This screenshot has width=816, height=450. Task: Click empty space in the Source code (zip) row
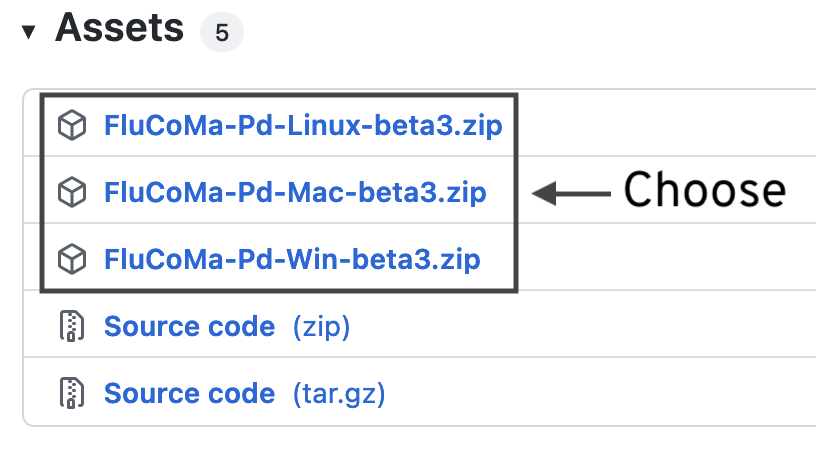(583, 324)
